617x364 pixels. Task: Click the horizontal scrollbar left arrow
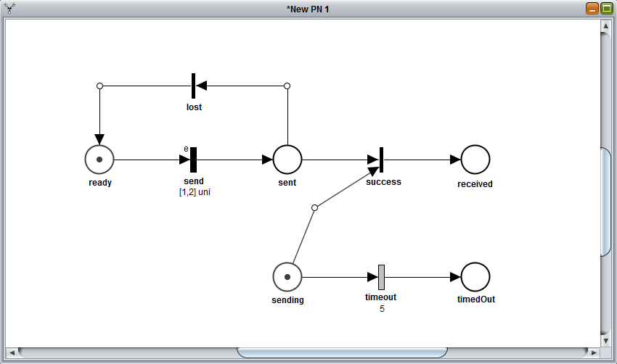coord(12,352)
